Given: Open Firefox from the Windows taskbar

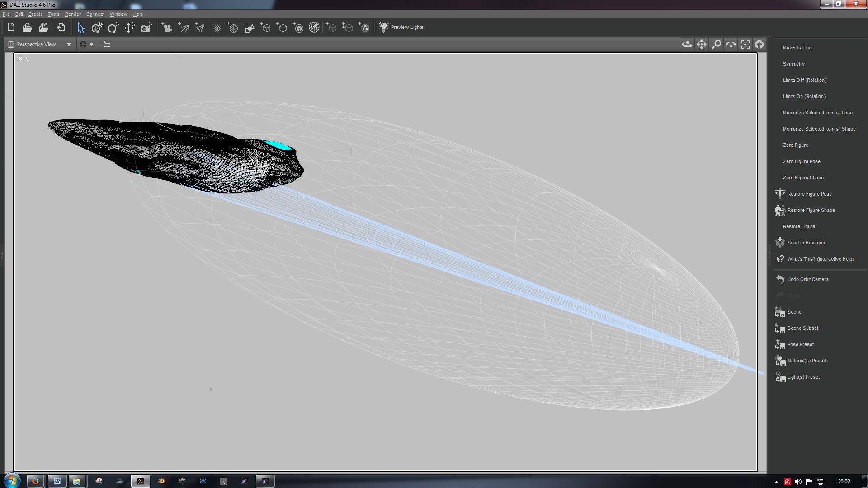Looking at the screenshot, I should pos(35,481).
